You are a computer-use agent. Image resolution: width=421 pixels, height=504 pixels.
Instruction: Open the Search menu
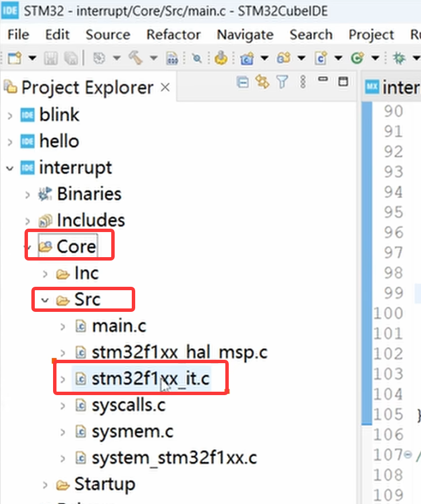tap(311, 34)
